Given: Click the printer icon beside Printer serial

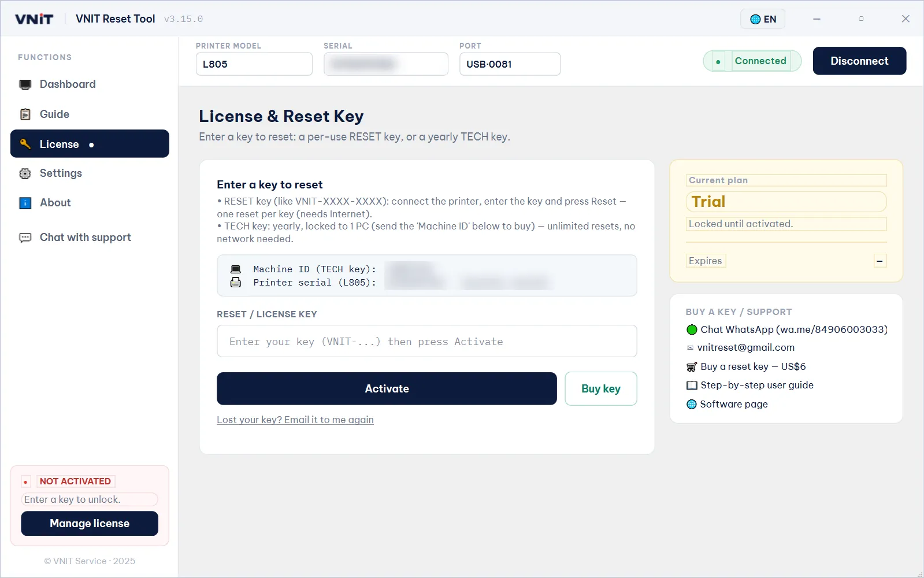Looking at the screenshot, I should click(x=236, y=283).
